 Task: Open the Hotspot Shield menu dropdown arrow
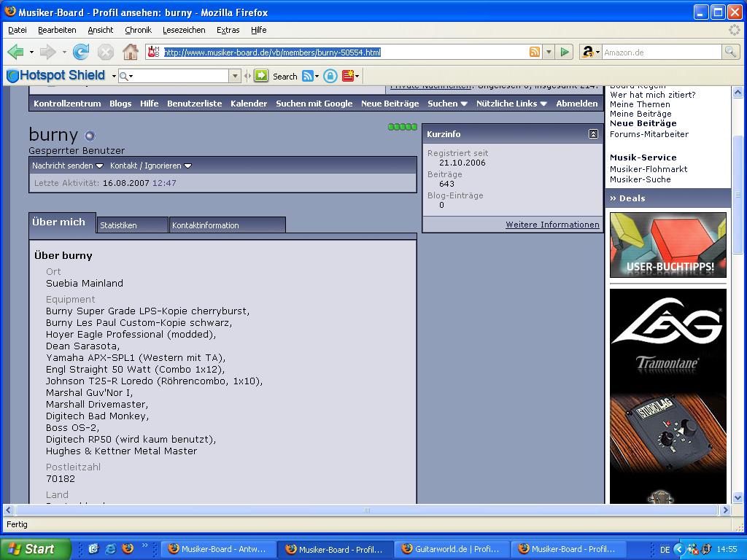click(114, 76)
